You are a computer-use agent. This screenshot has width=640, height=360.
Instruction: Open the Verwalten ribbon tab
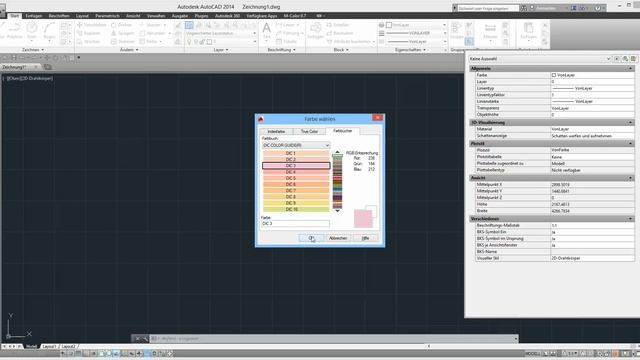(156, 16)
